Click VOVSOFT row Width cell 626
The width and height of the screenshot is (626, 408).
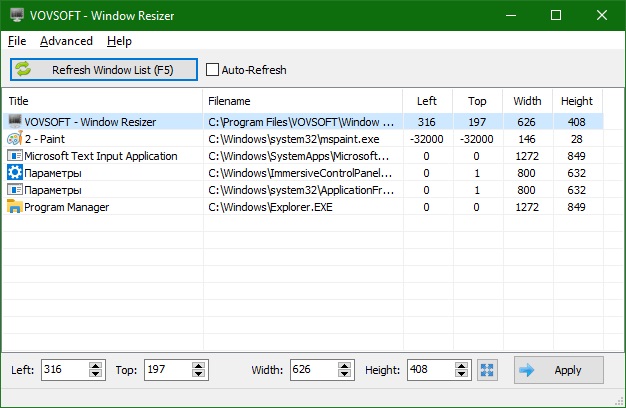[527, 122]
